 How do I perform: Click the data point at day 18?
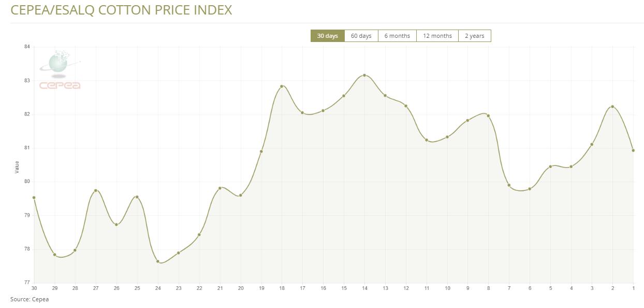click(x=282, y=87)
